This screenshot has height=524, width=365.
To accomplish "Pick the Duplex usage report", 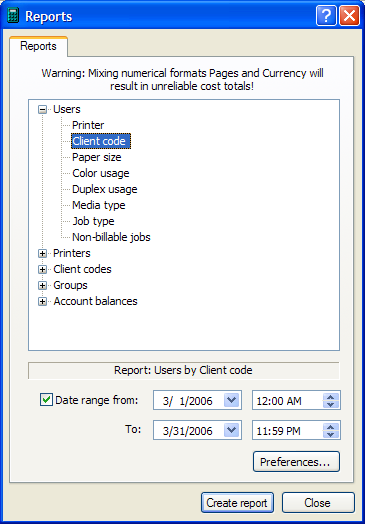I will click(x=105, y=189).
